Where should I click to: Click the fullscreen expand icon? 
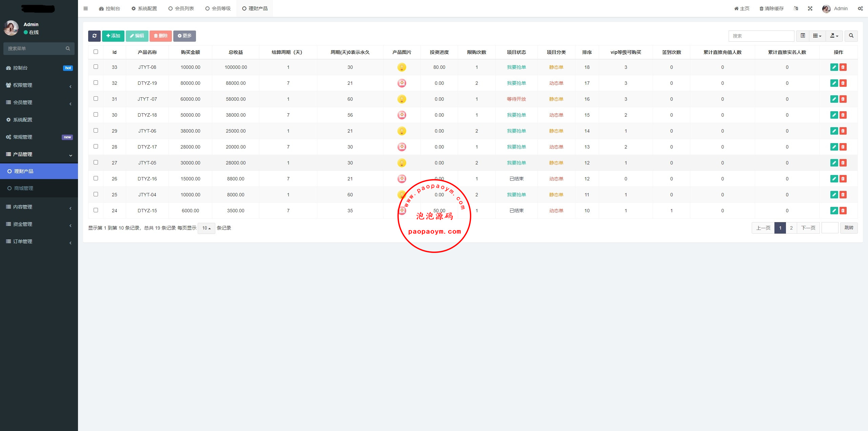[x=810, y=8]
